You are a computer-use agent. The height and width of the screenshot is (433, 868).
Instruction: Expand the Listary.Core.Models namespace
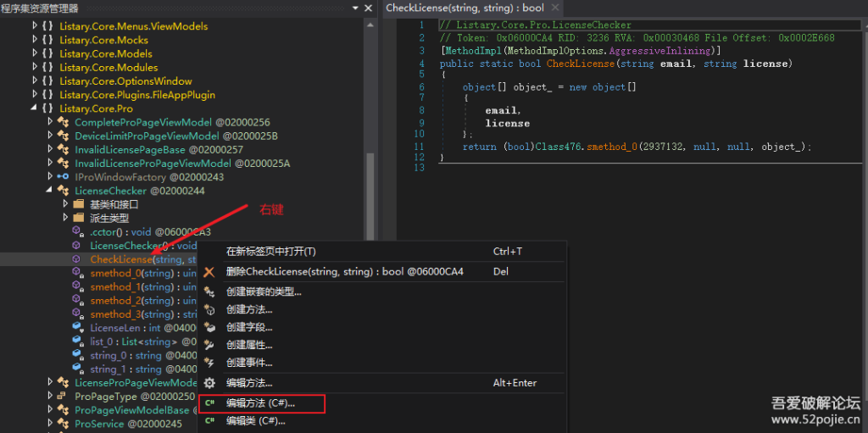coord(35,53)
